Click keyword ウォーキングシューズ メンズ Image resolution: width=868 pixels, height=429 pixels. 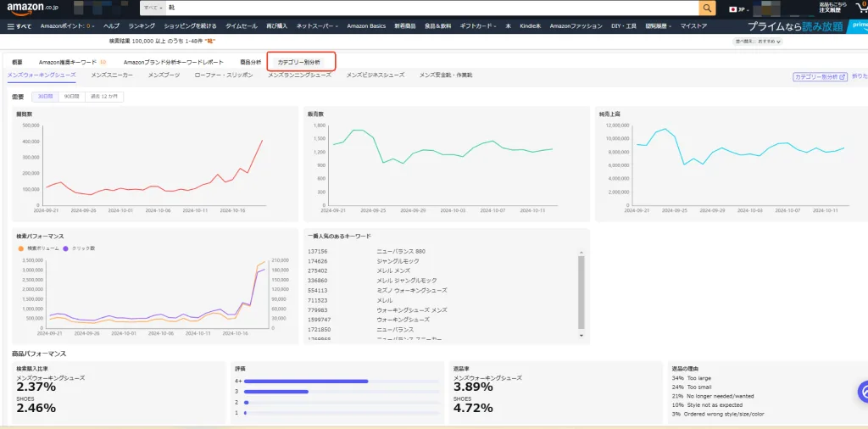412,310
